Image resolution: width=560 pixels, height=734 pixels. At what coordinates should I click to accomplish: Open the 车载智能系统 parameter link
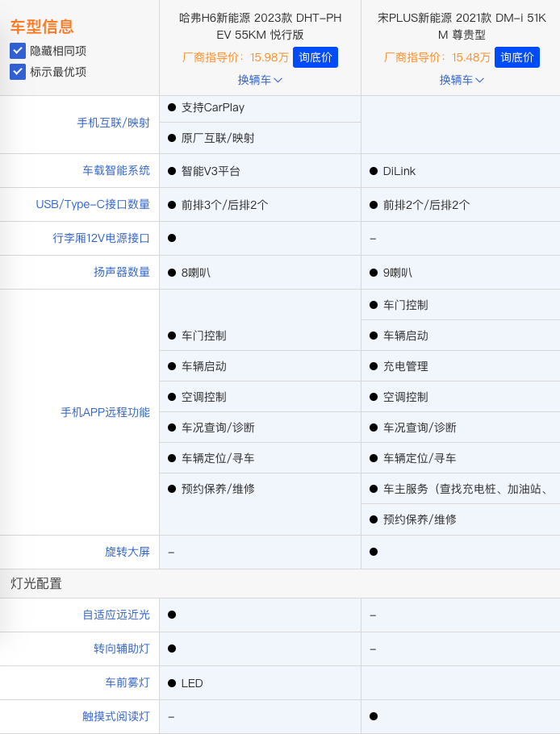pyautogui.click(x=116, y=170)
